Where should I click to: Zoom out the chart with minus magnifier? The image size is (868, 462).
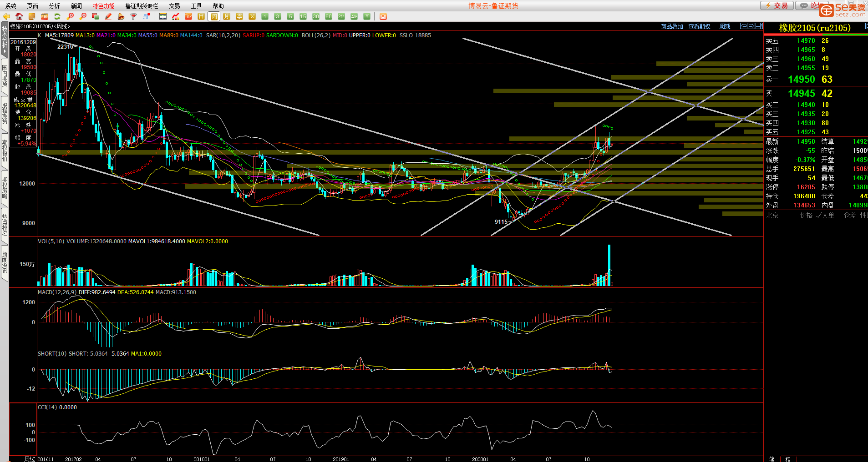[x=83, y=16]
